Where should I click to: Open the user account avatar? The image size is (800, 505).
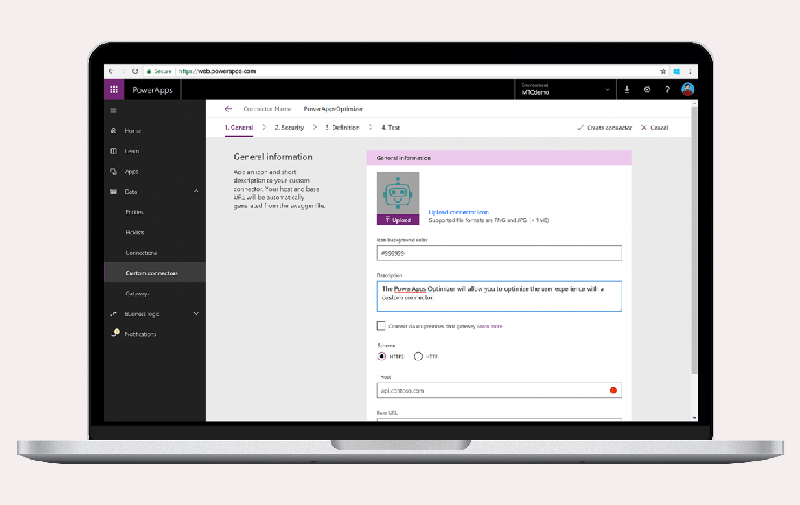point(688,90)
